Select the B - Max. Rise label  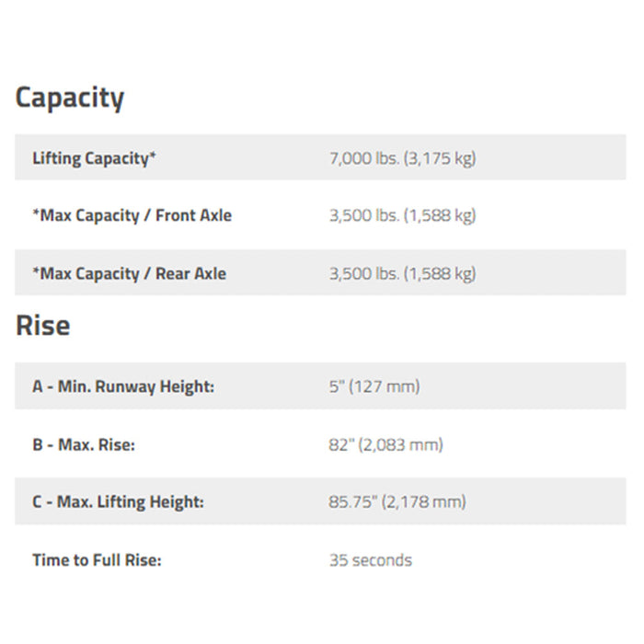point(84,444)
